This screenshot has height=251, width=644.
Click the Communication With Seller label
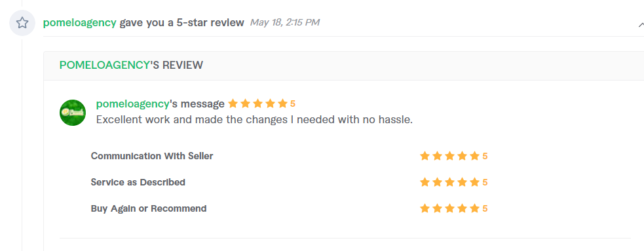pyautogui.click(x=152, y=156)
